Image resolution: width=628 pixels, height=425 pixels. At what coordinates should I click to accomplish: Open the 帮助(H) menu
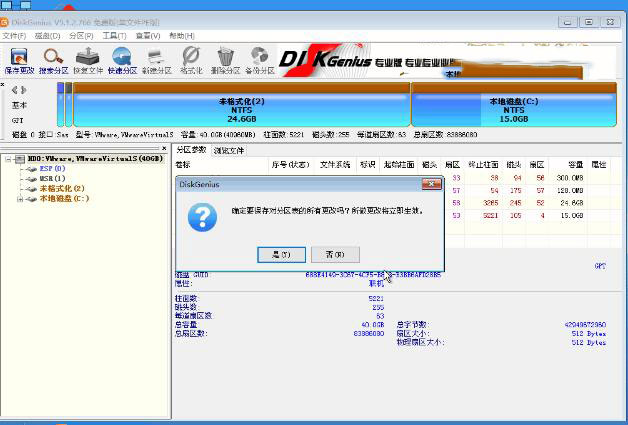click(182, 36)
